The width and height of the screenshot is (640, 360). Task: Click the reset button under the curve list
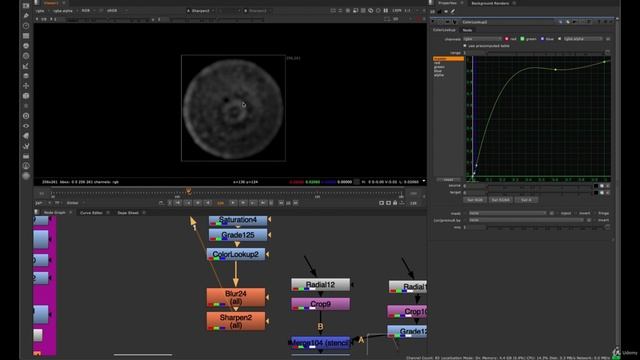point(448,180)
